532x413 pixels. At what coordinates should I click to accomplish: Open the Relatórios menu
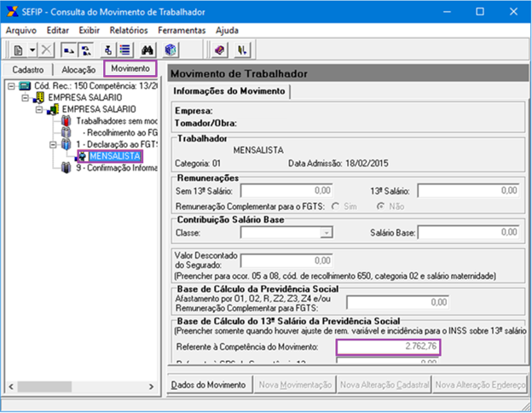point(129,31)
